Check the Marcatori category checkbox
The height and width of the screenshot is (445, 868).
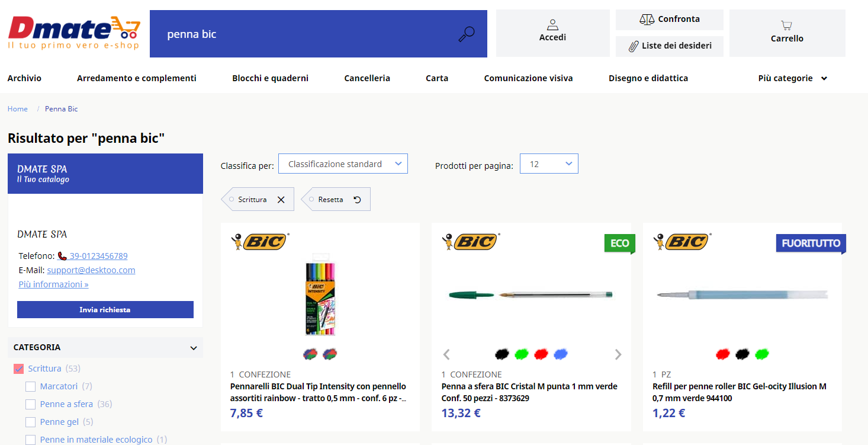tap(31, 386)
